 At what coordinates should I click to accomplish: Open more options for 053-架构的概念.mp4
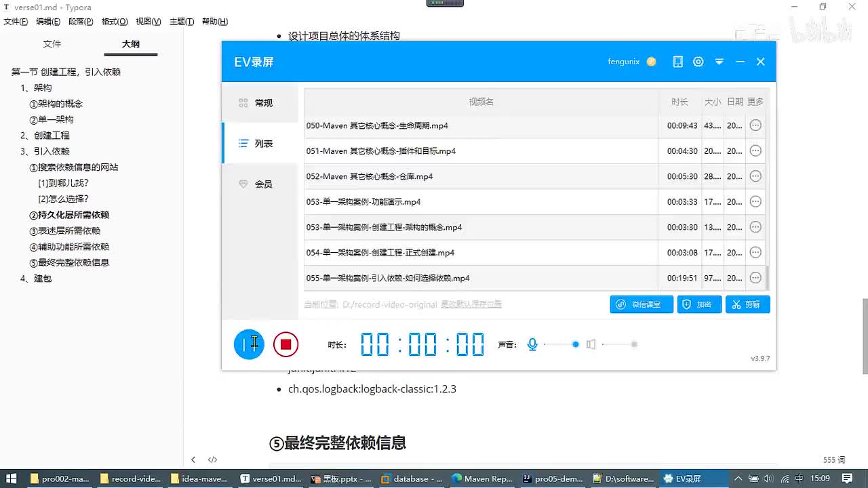coord(755,227)
